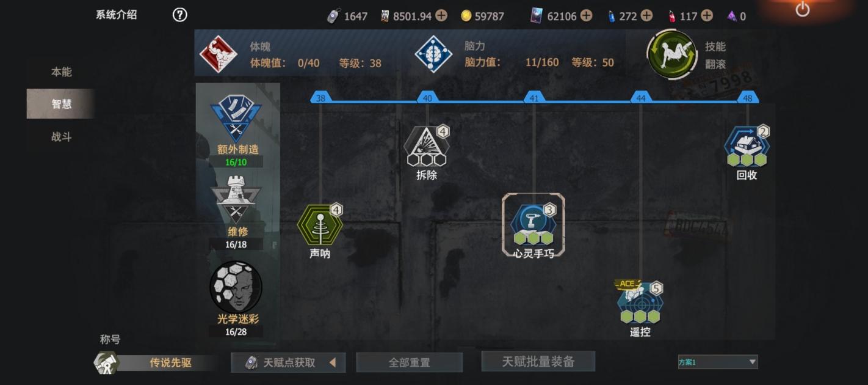
Task: Click the power button icon
Action: [x=802, y=9]
